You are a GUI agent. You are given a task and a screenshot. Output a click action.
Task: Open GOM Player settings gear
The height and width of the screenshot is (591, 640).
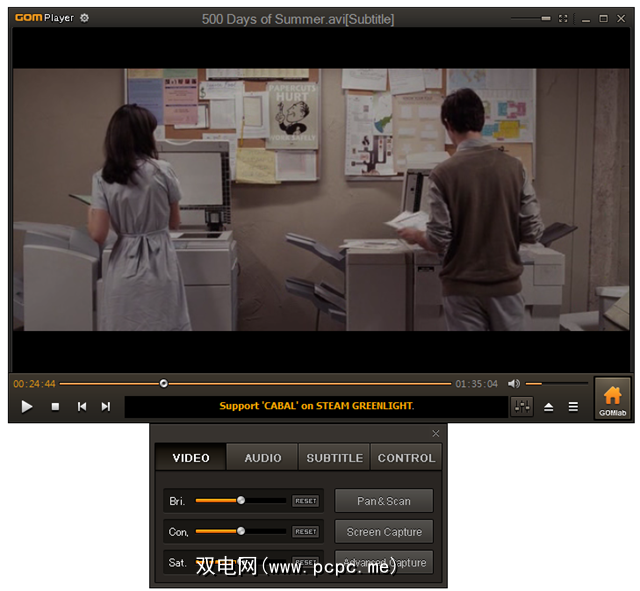pos(84,18)
